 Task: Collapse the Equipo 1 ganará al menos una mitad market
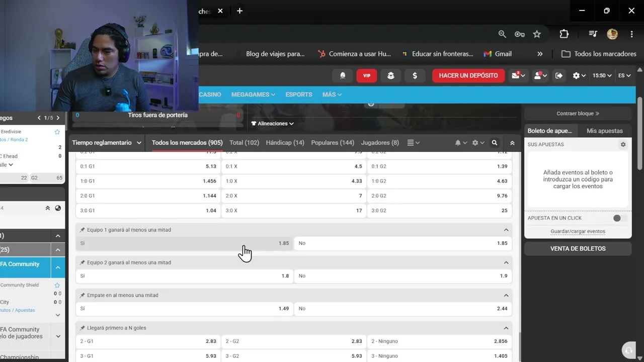point(506,230)
